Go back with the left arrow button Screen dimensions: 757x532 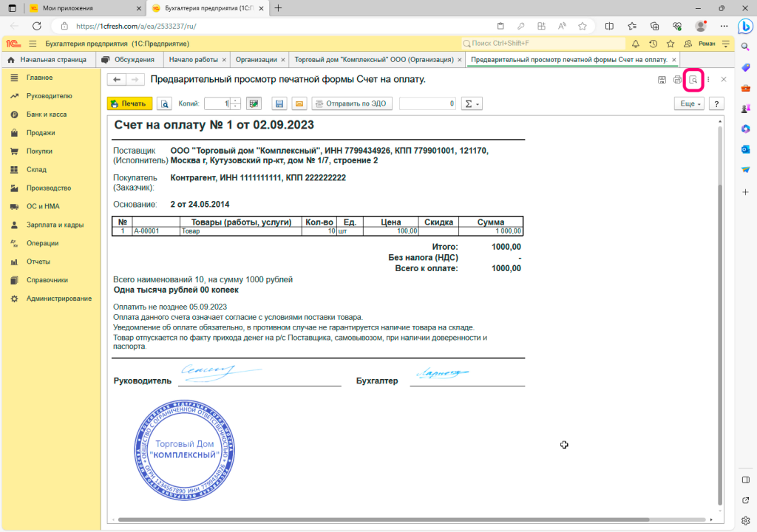coord(116,80)
